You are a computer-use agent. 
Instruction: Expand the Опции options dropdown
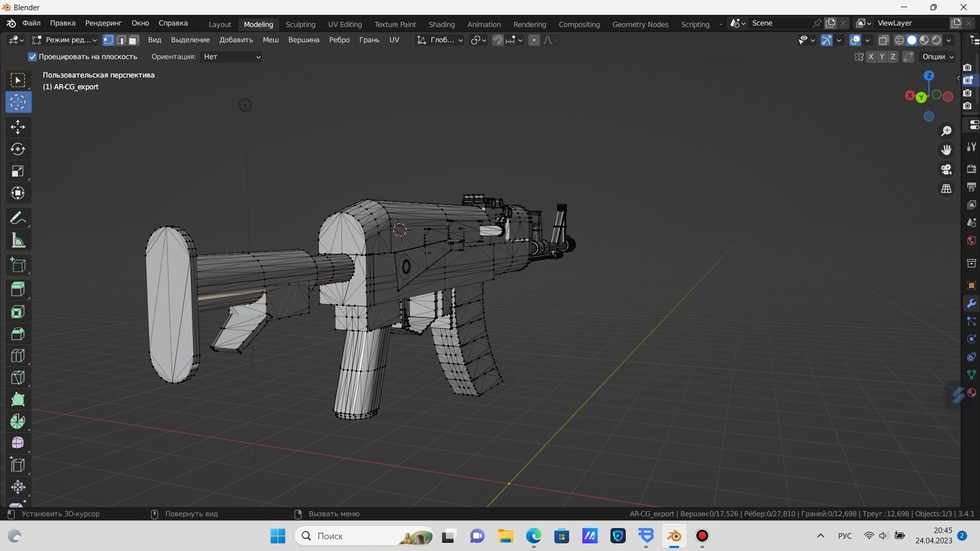(x=938, y=57)
